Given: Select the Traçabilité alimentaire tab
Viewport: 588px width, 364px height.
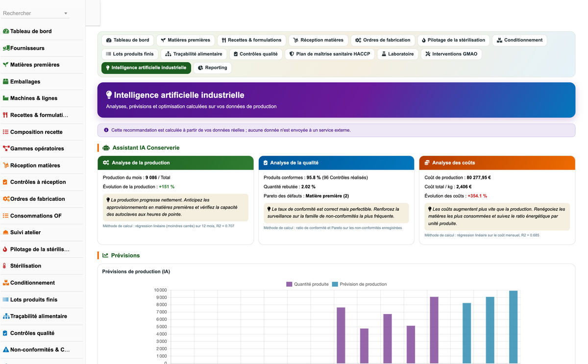Looking at the screenshot, I should click(194, 54).
